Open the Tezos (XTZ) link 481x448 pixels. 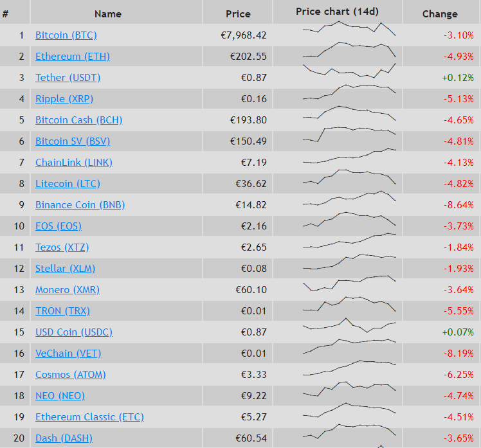pos(62,247)
